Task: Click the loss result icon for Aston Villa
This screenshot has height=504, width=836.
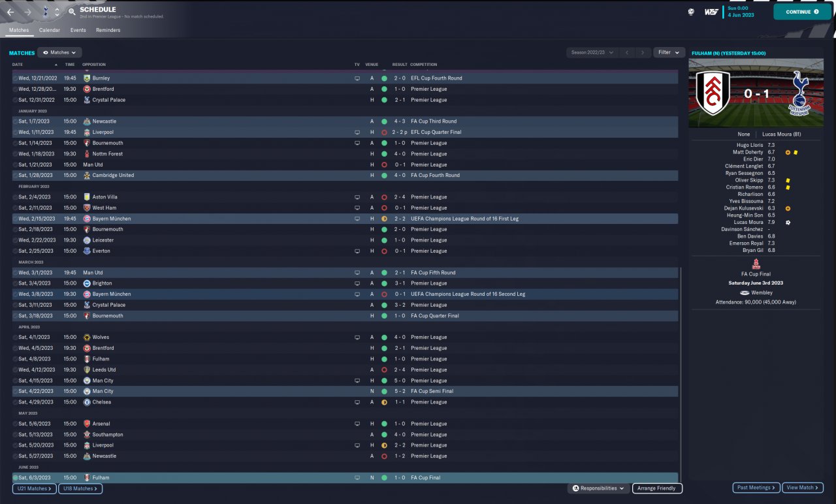Action: click(384, 197)
